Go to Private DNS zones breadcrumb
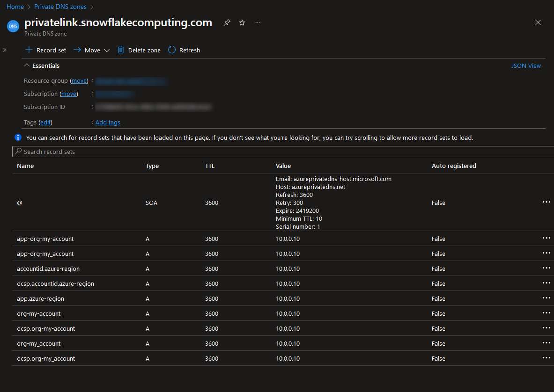 [x=60, y=7]
